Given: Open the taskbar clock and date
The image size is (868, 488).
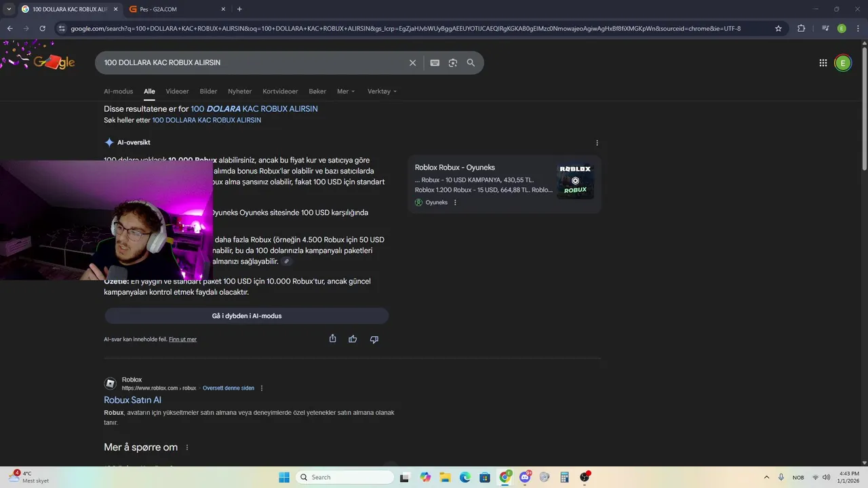Looking at the screenshot, I should (x=849, y=477).
